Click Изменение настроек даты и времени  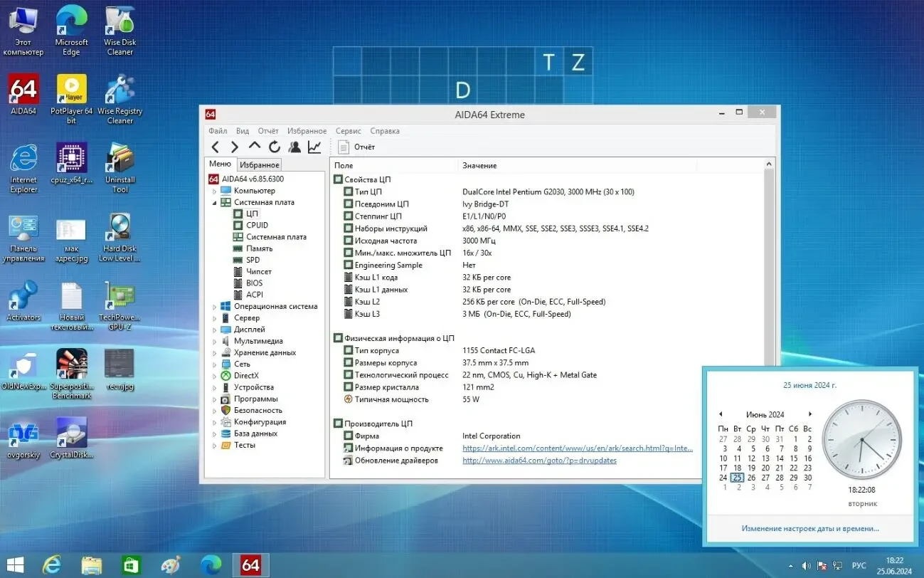pos(810,528)
